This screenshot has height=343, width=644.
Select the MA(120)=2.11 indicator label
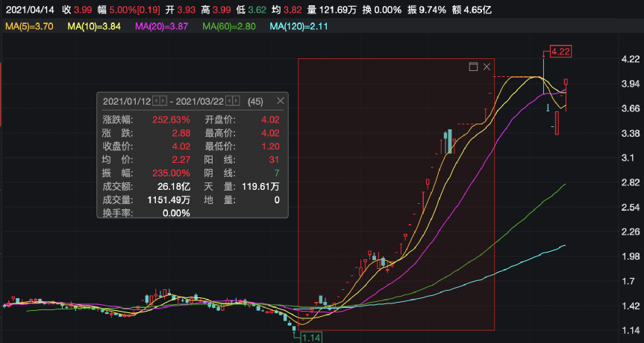click(298, 26)
